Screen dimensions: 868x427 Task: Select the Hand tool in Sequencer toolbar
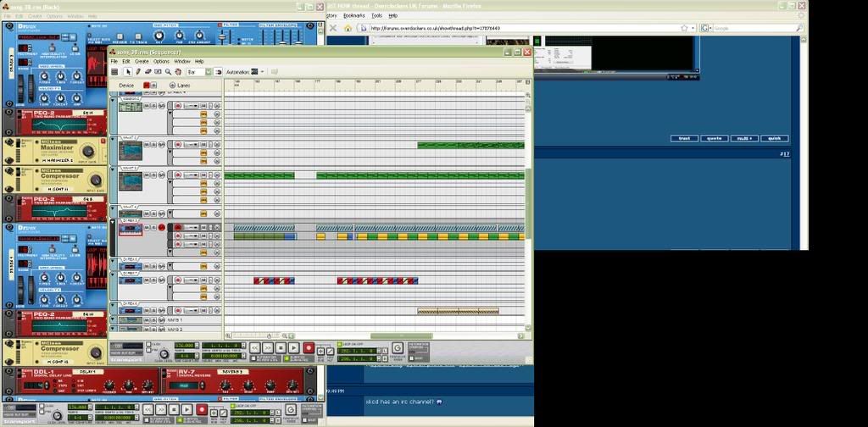[178, 72]
